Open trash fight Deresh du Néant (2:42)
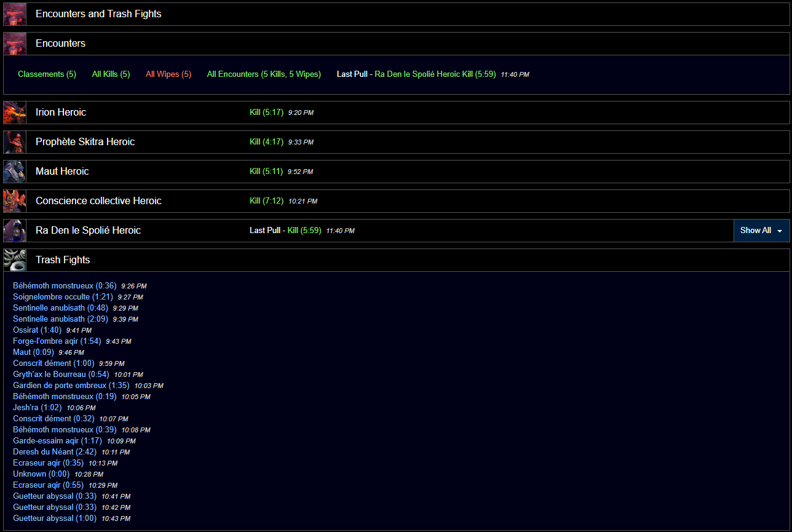This screenshot has width=792, height=532. [x=55, y=452]
